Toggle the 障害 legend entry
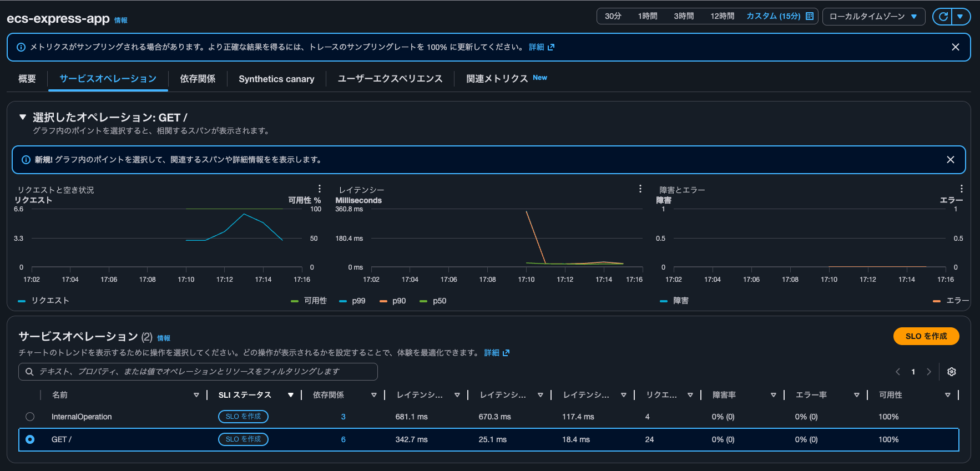The image size is (980, 471). 674,301
